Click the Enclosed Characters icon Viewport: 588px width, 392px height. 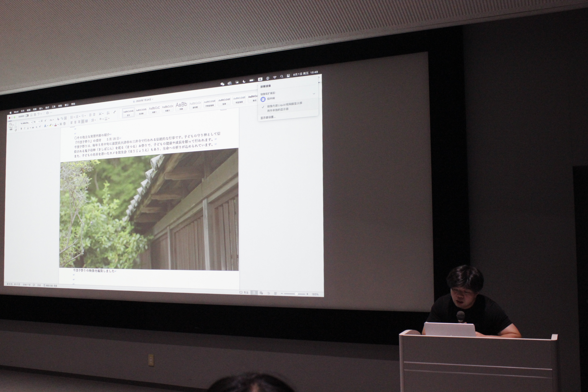64,124
